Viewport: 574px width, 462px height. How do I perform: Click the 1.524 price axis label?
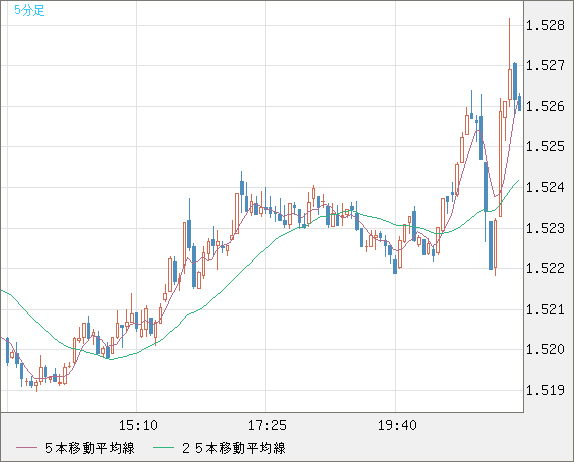coord(545,187)
